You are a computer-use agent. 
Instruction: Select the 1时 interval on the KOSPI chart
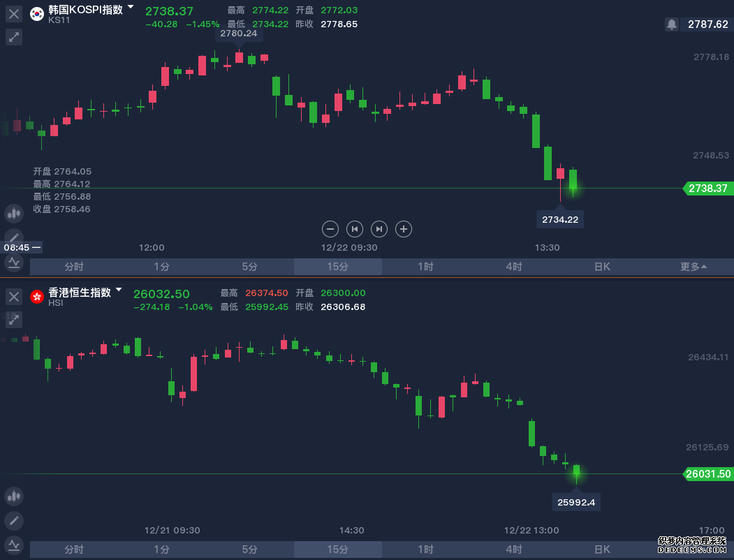pos(426,267)
